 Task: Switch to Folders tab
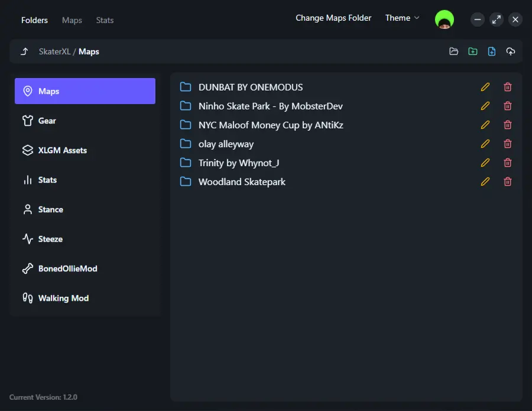point(35,20)
